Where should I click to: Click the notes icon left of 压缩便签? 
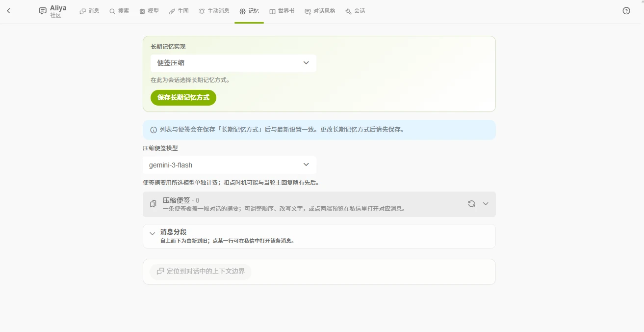click(x=153, y=204)
